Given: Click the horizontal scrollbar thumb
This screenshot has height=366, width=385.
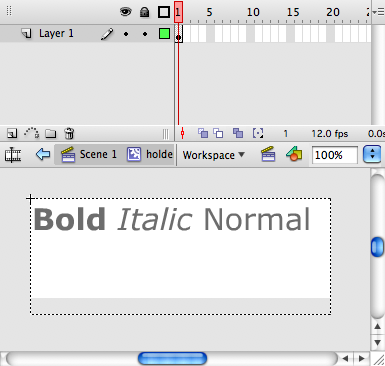Looking at the screenshot, I should pos(172,359).
